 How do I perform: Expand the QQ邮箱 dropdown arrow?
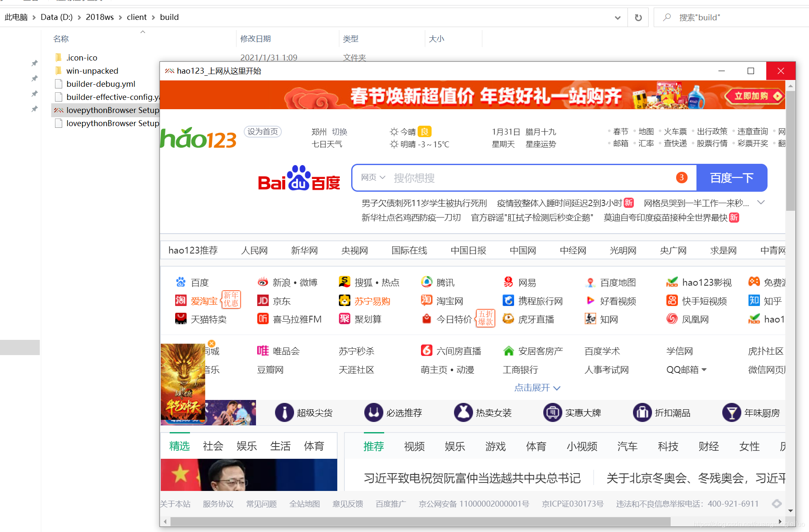coord(704,369)
